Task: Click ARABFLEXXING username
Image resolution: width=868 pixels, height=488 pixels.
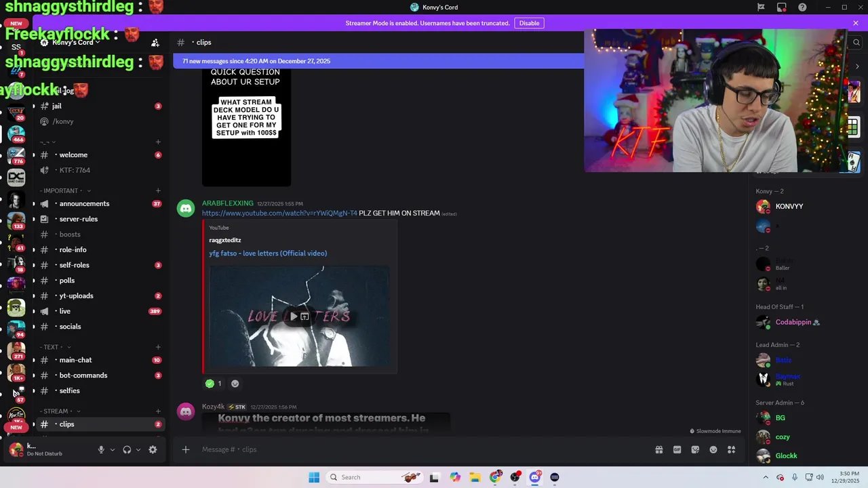Action: pyautogui.click(x=228, y=203)
